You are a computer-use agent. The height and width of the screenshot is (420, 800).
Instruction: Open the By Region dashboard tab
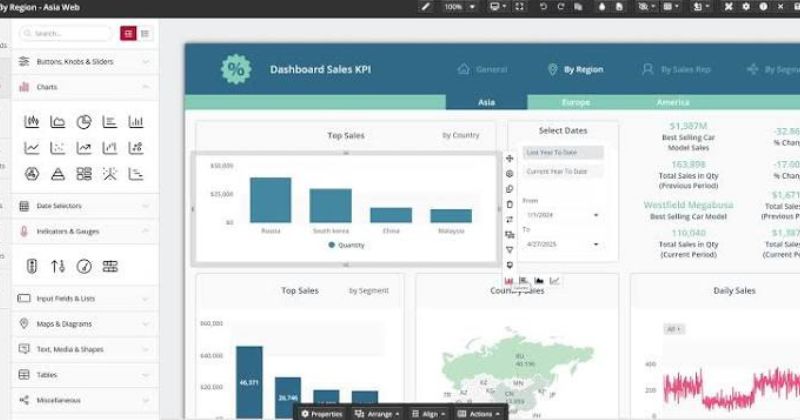[x=575, y=69]
